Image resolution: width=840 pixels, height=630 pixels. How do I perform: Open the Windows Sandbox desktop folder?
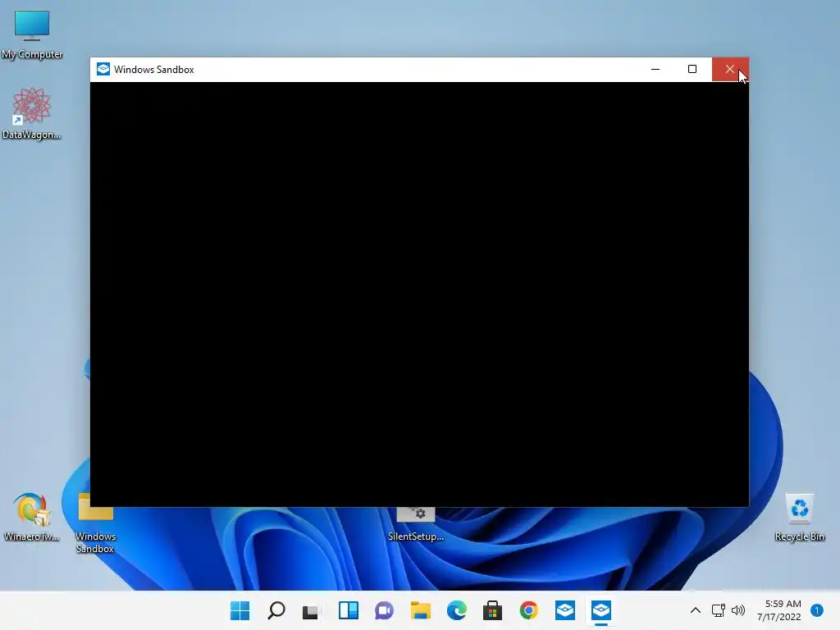[x=95, y=524]
